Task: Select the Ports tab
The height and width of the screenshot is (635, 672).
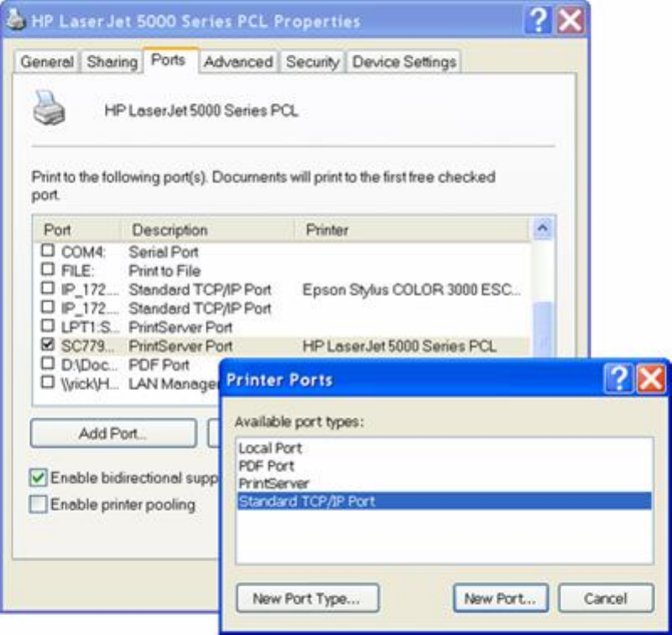Action: pos(170,60)
